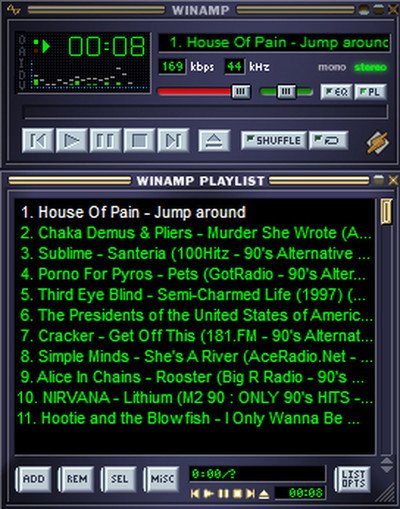Click the playlist vertical scrollbar handle
The height and width of the screenshot is (509, 400).
click(x=386, y=212)
